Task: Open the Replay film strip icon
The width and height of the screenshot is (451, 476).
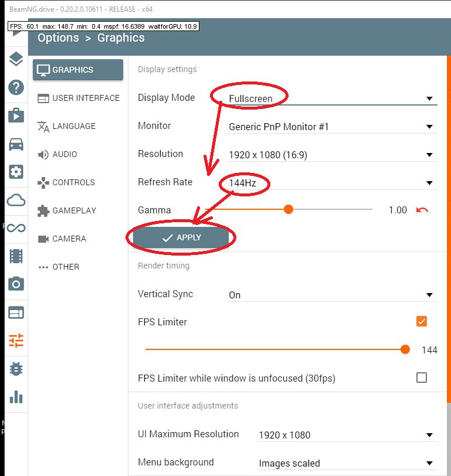Action: pyautogui.click(x=16, y=256)
